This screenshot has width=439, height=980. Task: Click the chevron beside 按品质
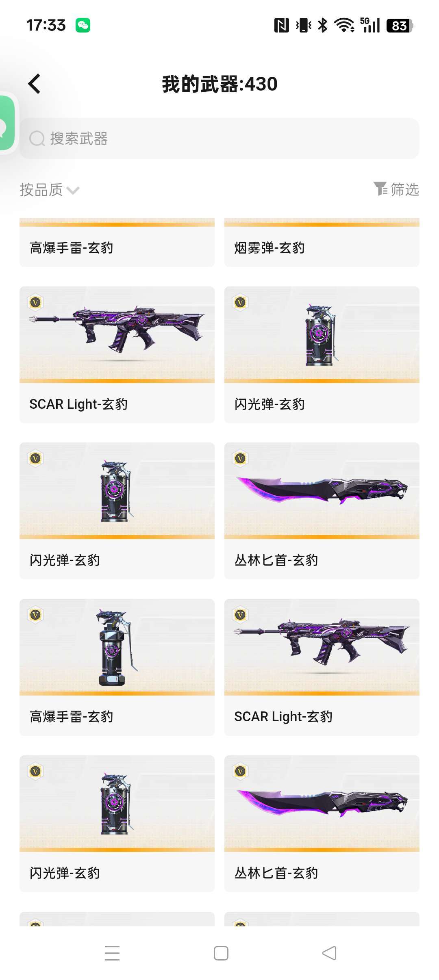[x=73, y=190]
